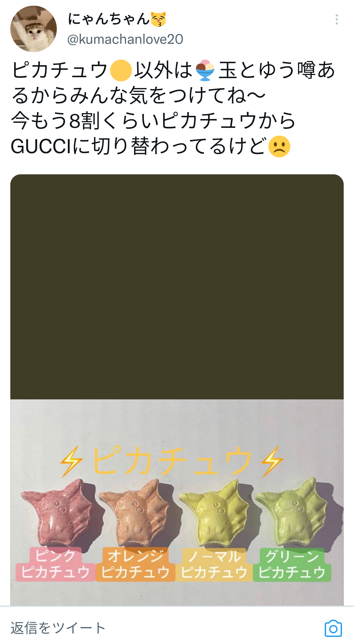Open the にゃんちゃん display name

[x=109, y=19]
